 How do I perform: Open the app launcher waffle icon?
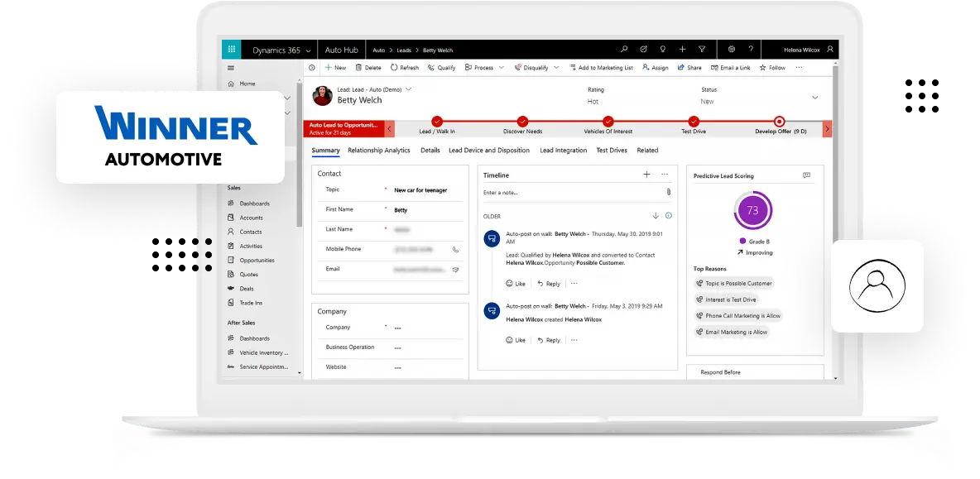pyautogui.click(x=231, y=50)
